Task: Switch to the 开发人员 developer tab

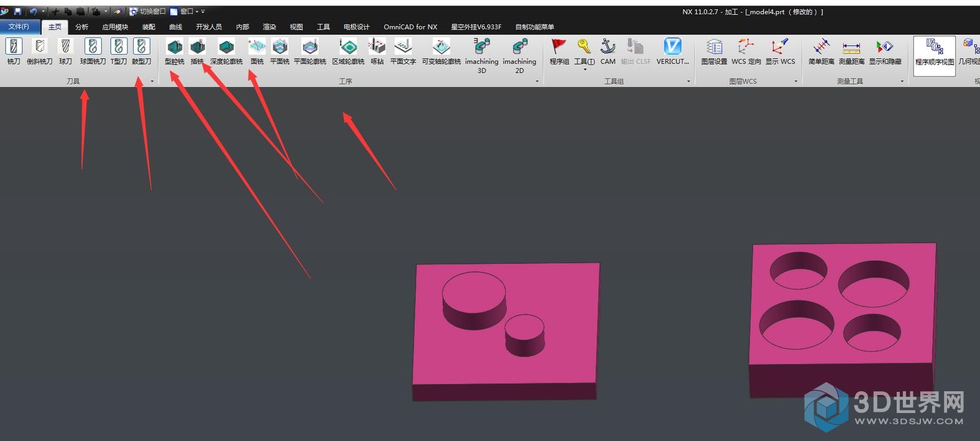Action: [x=209, y=27]
